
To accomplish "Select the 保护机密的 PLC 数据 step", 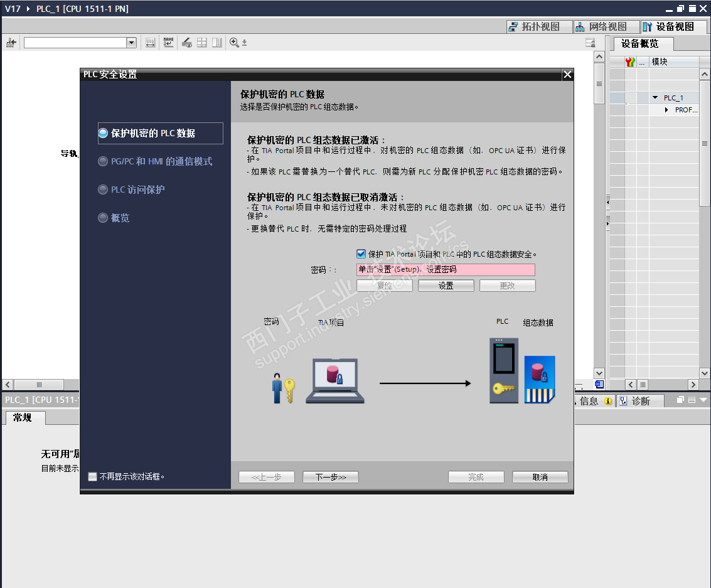I will [x=161, y=133].
